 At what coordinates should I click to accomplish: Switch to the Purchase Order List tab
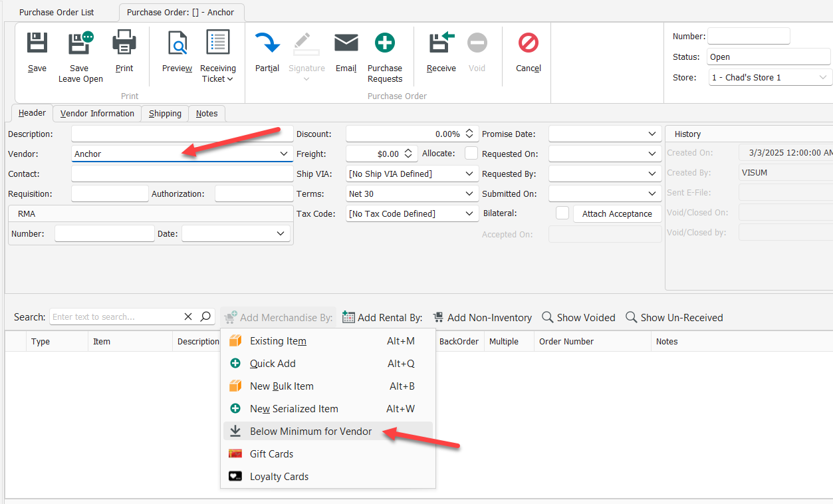(x=57, y=12)
